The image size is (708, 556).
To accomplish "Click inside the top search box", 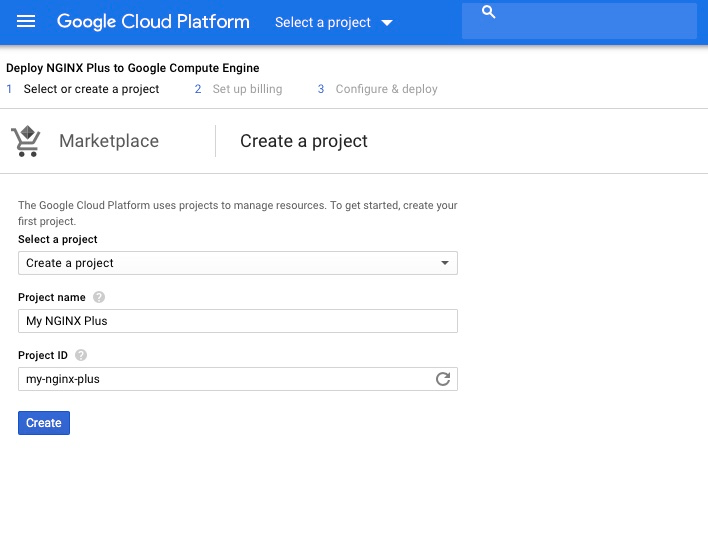I will click(x=579, y=21).
